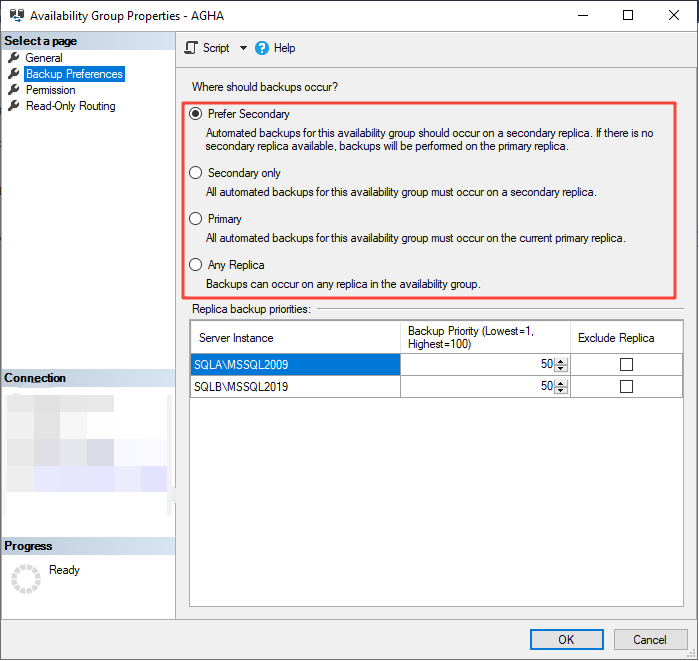Viewport: 699px width, 661px height.
Task: Check Exclude Replica for SQLA\MSSQL2009
Action: [626, 365]
